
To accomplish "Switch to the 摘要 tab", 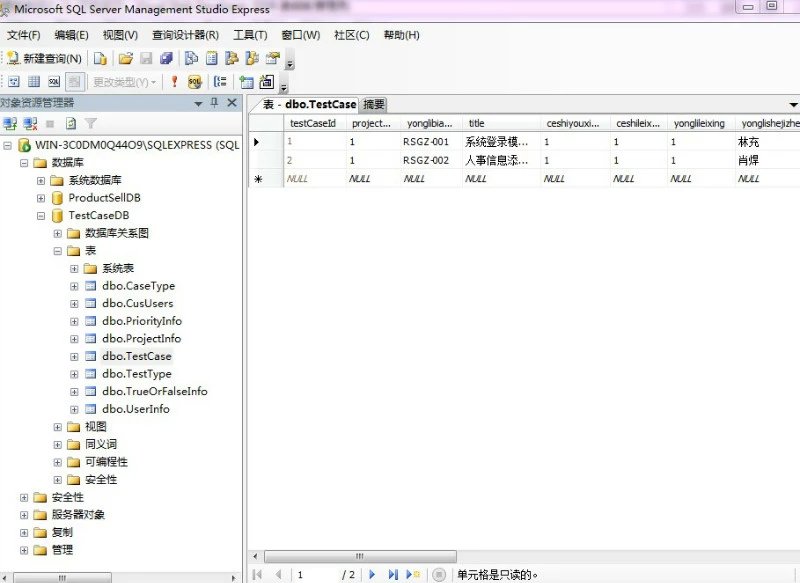I will (x=373, y=105).
